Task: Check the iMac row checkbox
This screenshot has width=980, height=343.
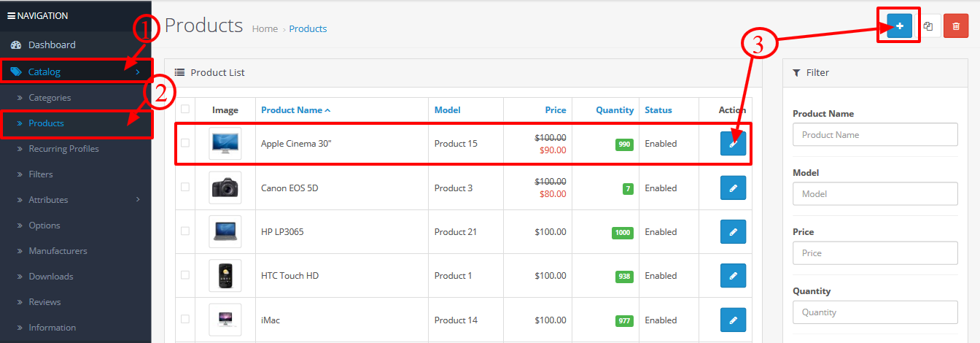Action: (185, 319)
